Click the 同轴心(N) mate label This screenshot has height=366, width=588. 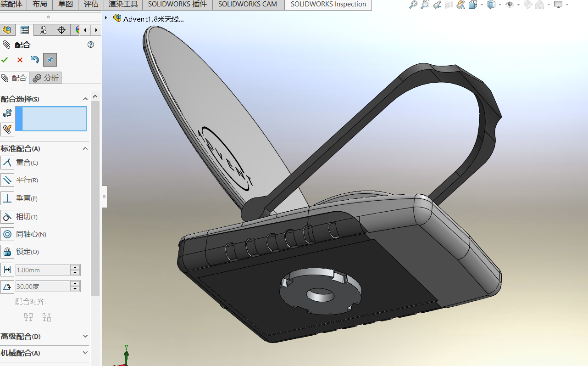31,234
